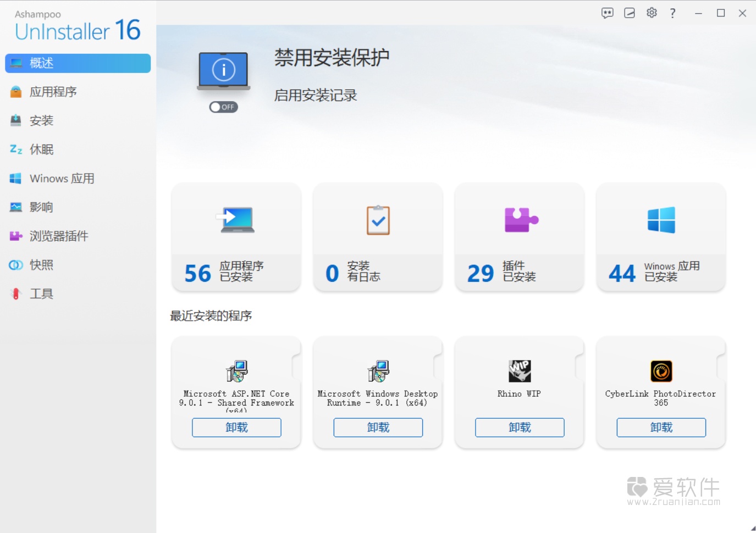This screenshot has height=533, width=756.
Task: Open the 44 Winows 应用 card
Action: tap(660, 237)
